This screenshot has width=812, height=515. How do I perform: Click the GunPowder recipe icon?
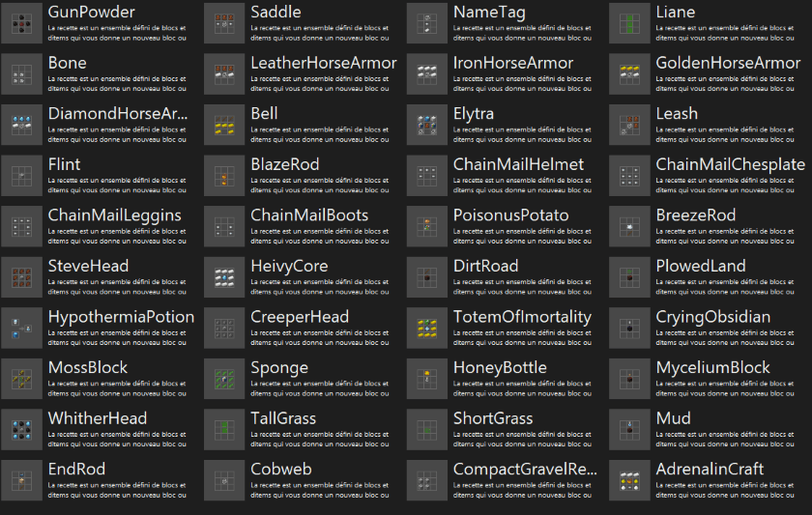(21, 23)
